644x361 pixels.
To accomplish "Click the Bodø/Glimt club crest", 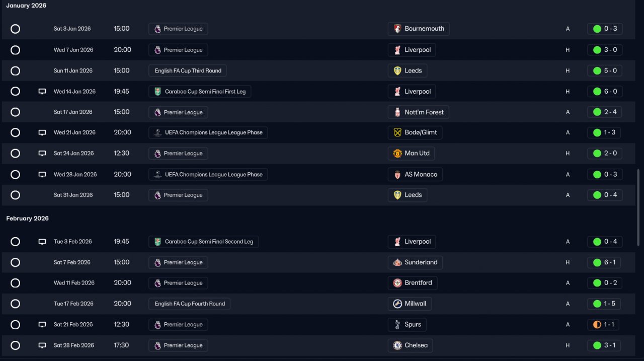I will coord(397,133).
